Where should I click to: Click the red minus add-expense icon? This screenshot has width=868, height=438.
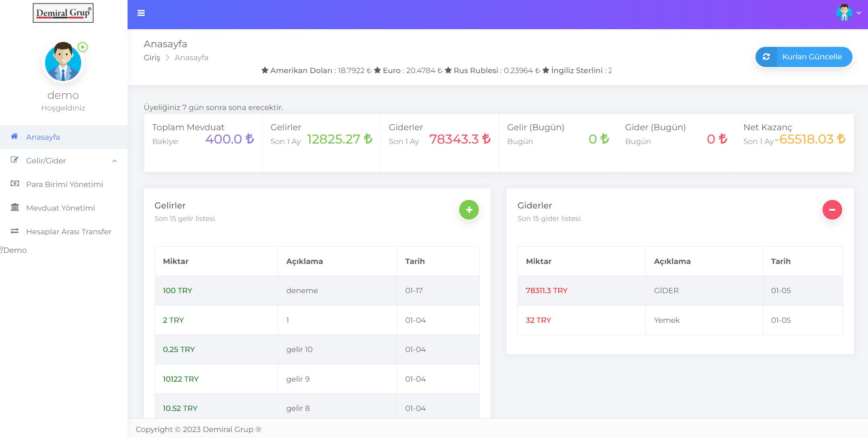(832, 210)
